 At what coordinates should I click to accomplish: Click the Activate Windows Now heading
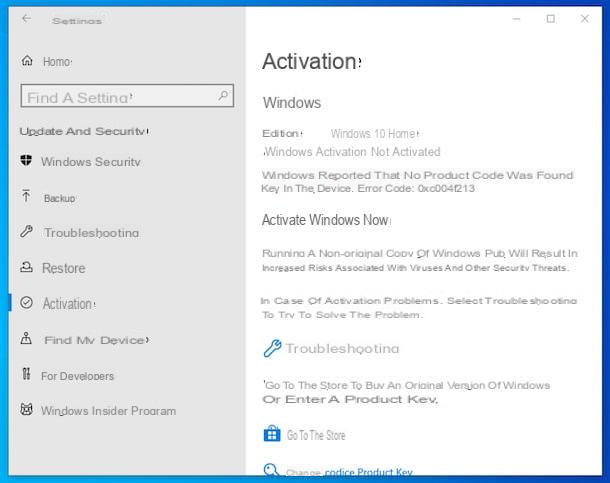point(326,220)
